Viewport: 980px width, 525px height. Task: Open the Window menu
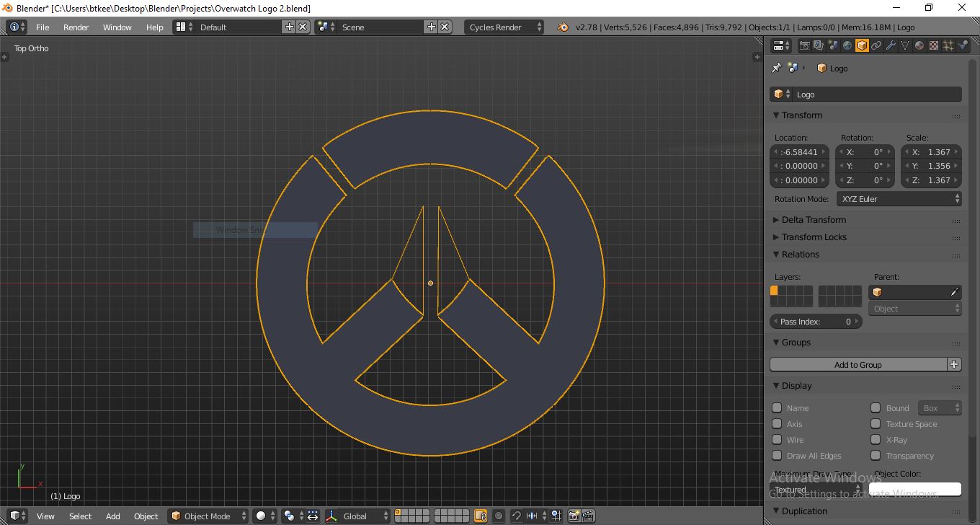(x=117, y=27)
